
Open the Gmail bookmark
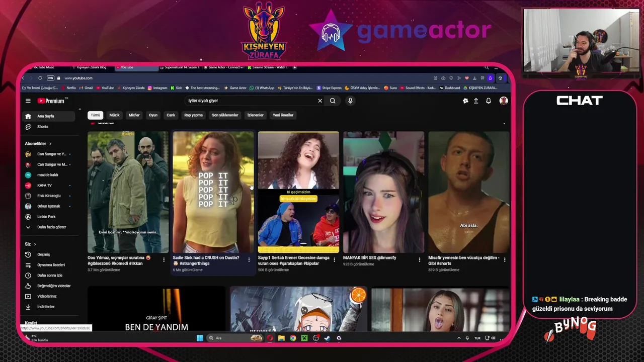[86, 88]
